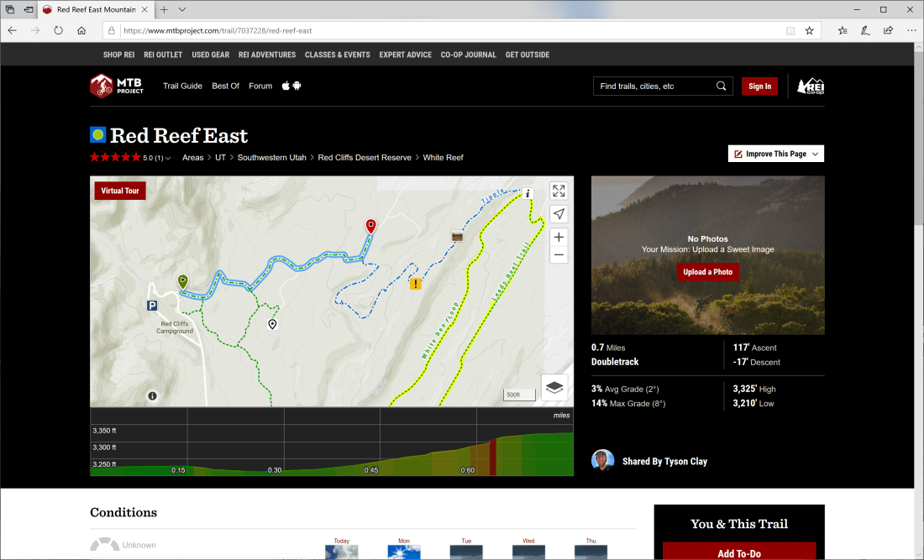Screen dimensions: 924x560
Task: Add page to favorites with star icon
Action: point(809,30)
